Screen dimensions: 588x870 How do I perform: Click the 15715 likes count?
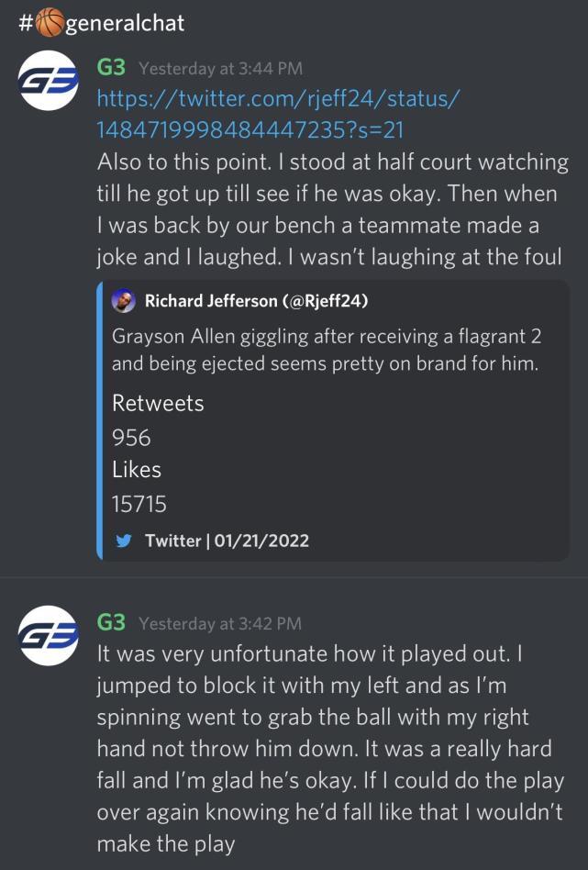tap(139, 504)
